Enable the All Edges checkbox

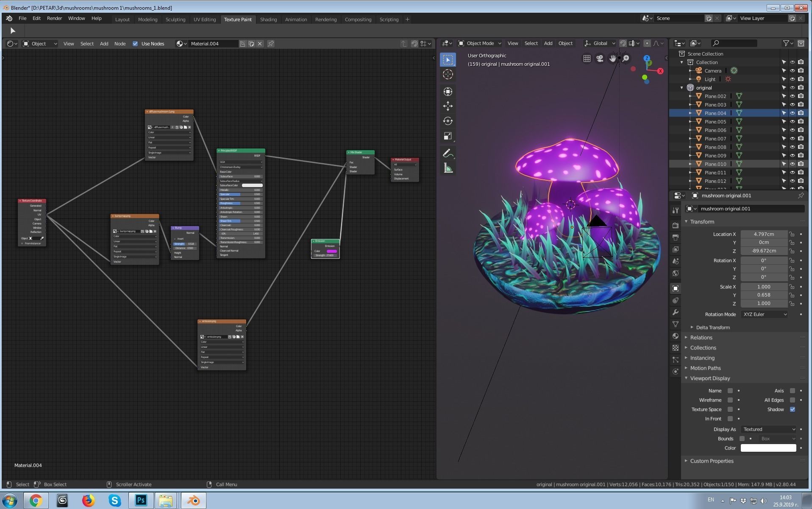click(x=793, y=400)
